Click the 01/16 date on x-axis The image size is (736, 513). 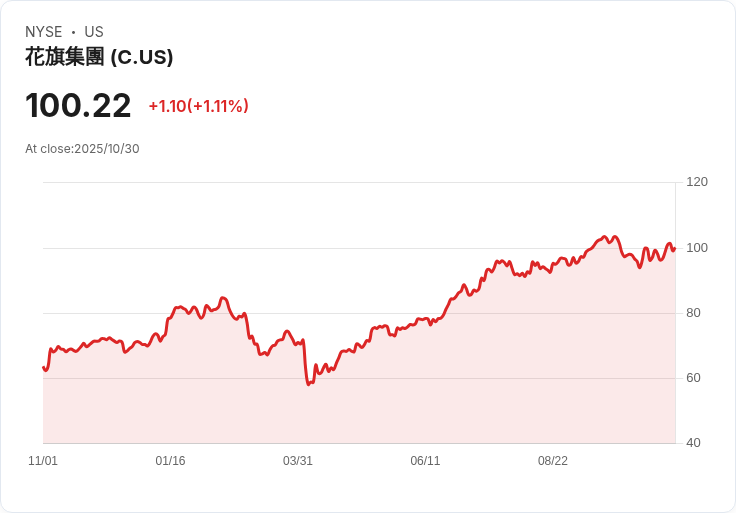click(170, 461)
